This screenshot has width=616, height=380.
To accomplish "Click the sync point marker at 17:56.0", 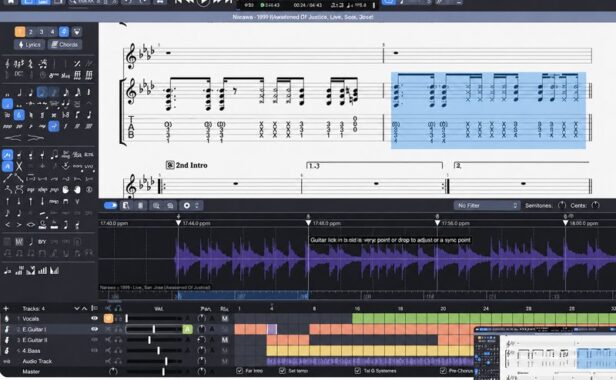I will [x=437, y=223].
